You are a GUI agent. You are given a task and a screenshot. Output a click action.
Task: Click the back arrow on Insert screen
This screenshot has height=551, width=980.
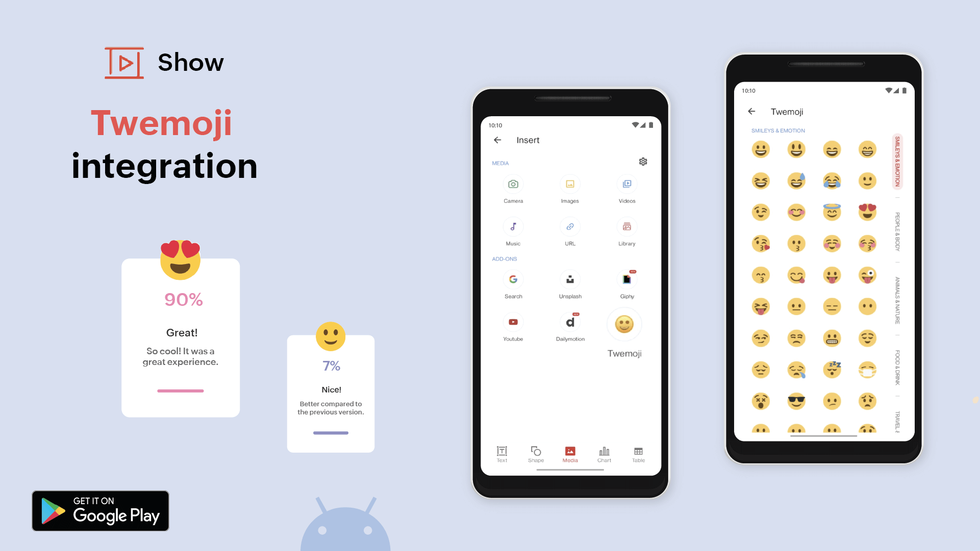497,140
